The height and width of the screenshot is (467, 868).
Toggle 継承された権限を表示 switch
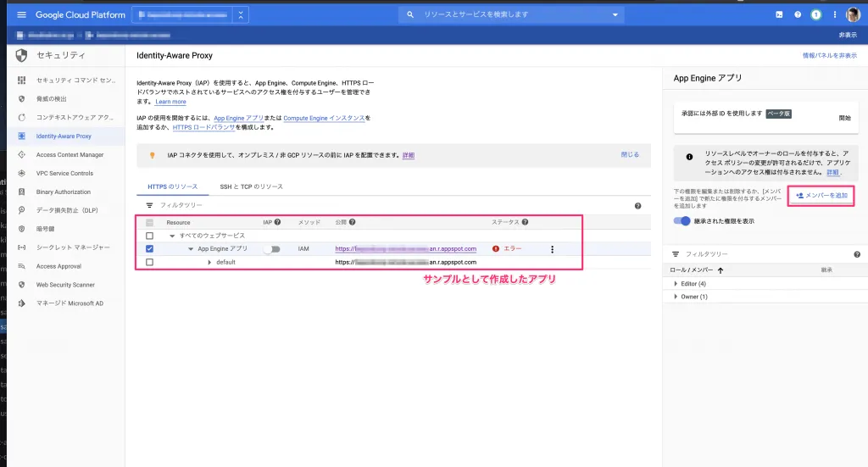coord(682,221)
